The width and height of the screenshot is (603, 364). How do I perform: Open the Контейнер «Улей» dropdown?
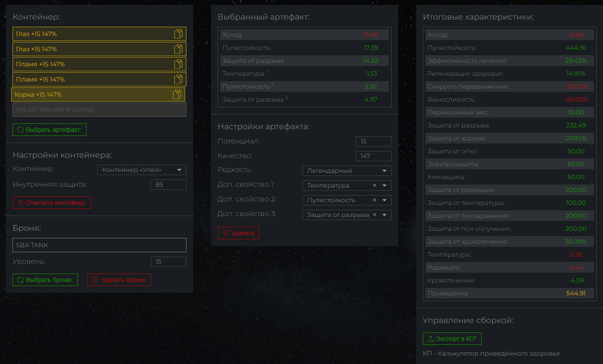coord(179,170)
